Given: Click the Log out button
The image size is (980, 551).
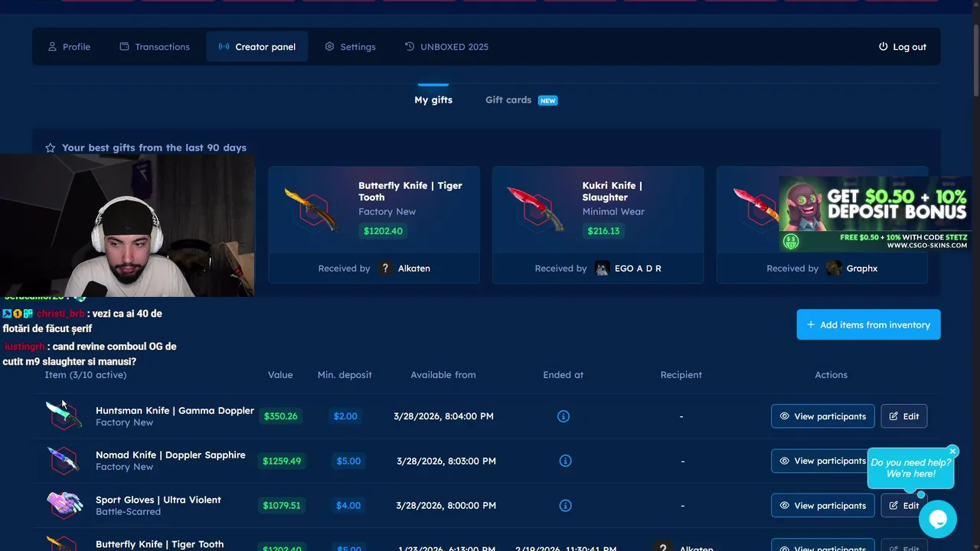Looking at the screenshot, I should point(902,47).
